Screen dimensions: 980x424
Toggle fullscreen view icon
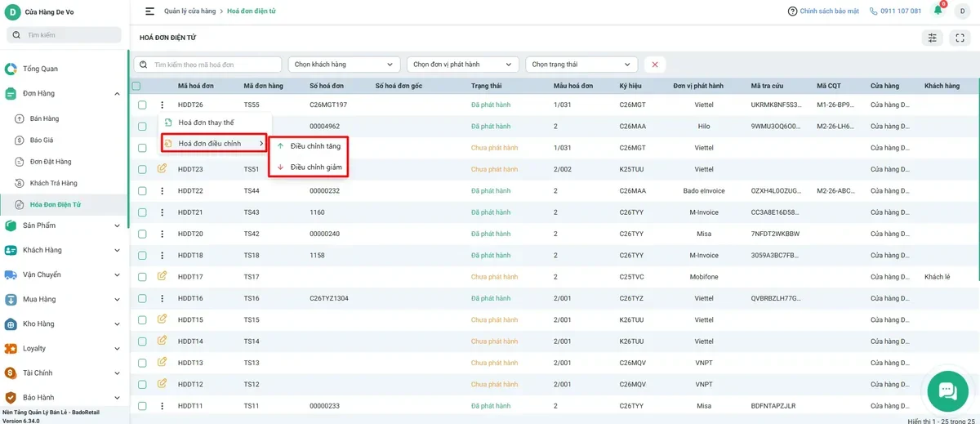[x=960, y=38]
